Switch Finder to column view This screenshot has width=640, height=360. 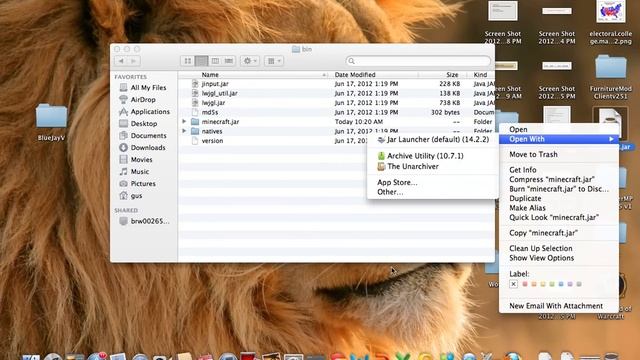[215, 61]
